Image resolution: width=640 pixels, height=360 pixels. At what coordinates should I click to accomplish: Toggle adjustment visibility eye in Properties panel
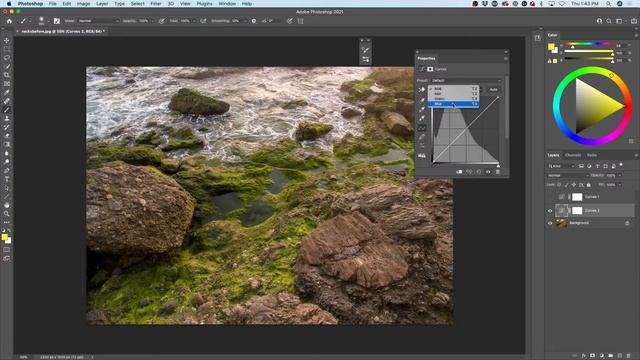click(488, 172)
